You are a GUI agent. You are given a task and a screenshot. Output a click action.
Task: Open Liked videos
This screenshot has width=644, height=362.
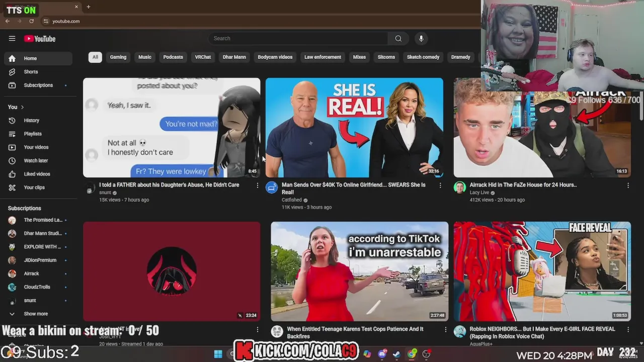click(38, 174)
